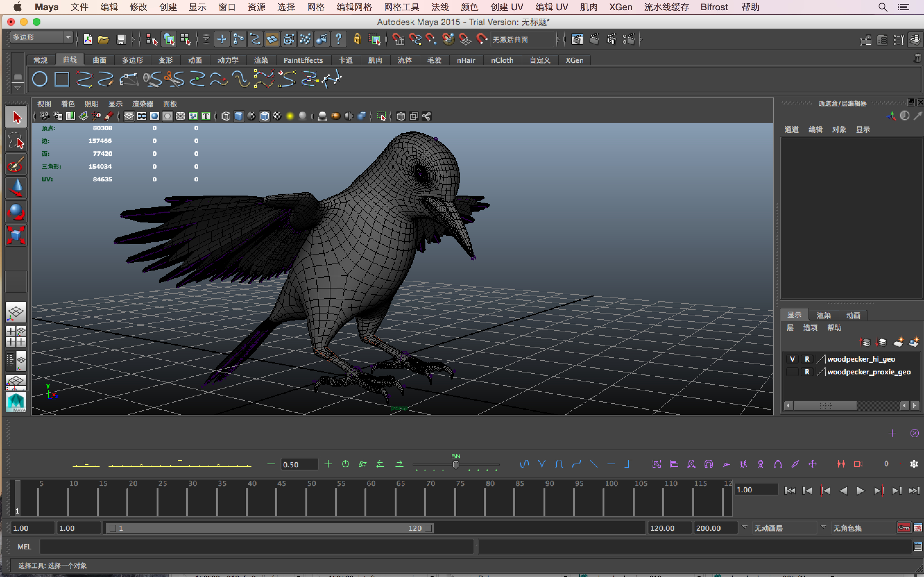The width and height of the screenshot is (924, 577).
Task: Switch to the PaintEffects shelf tab
Action: pos(304,60)
